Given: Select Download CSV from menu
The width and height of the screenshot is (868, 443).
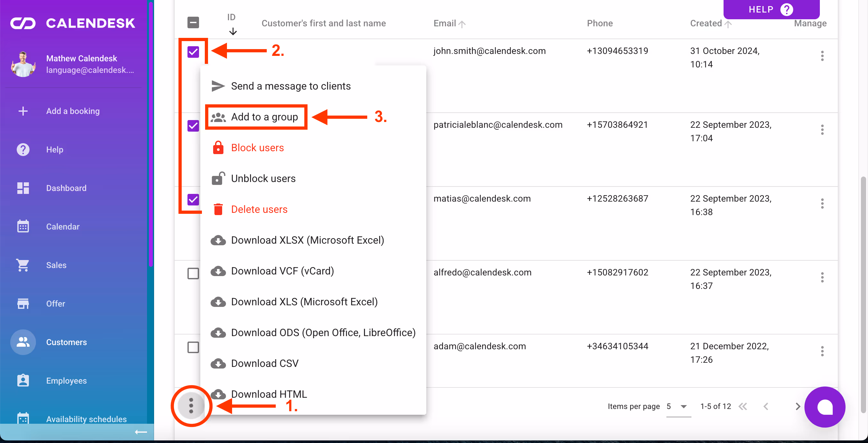Looking at the screenshot, I should 265,363.
